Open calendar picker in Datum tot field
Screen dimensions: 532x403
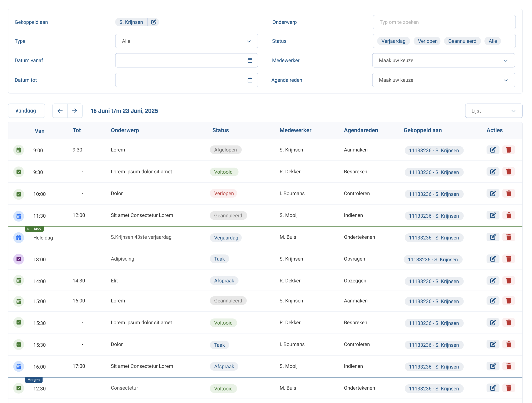click(x=250, y=80)
